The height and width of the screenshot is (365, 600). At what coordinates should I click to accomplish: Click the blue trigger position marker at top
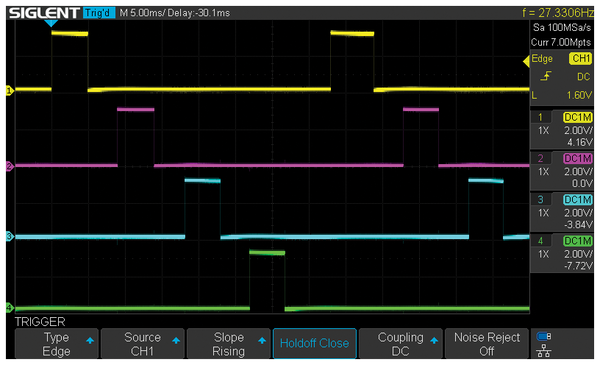point(51,23)
